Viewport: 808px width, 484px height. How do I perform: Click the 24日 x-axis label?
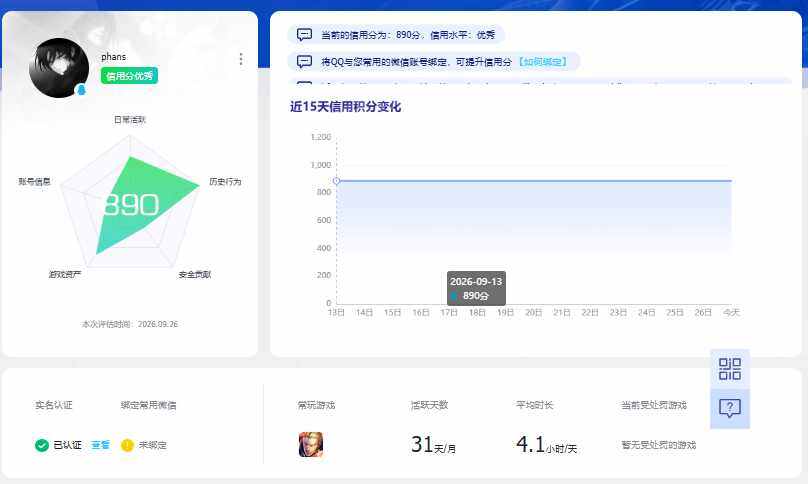pos(646,312)
